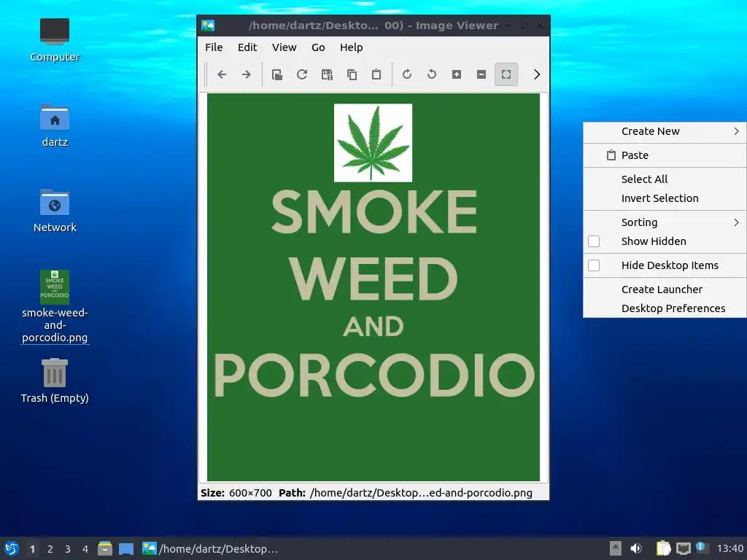Open the volume control tray icon
This screenshot has height=560, width=747.
click(x=636, y=548)
